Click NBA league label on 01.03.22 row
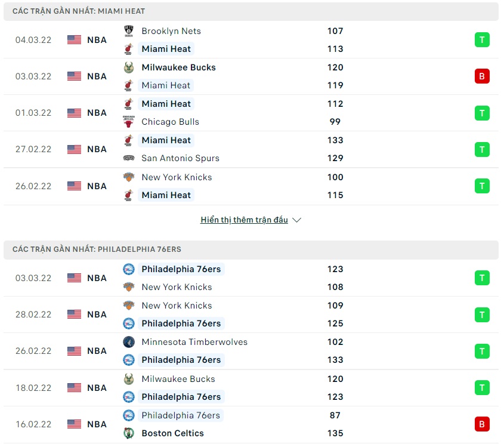 (97, 113)
